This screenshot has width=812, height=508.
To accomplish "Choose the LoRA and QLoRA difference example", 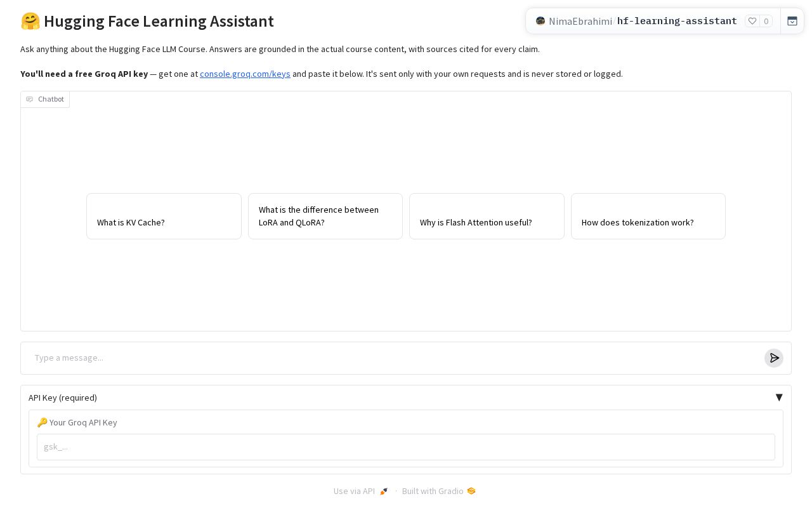I will [x=325, y=216].
